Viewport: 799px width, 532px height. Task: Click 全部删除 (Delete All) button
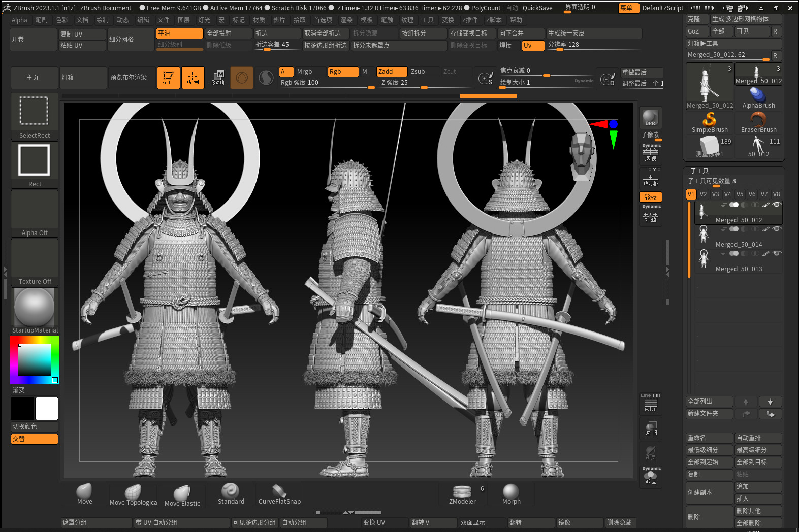pos(758,523)
